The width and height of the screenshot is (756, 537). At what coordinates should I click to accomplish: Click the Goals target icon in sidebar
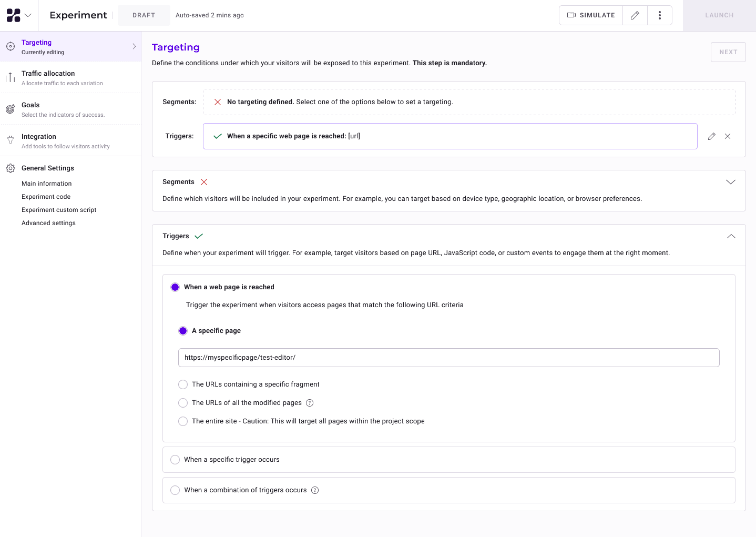[11, 109]
